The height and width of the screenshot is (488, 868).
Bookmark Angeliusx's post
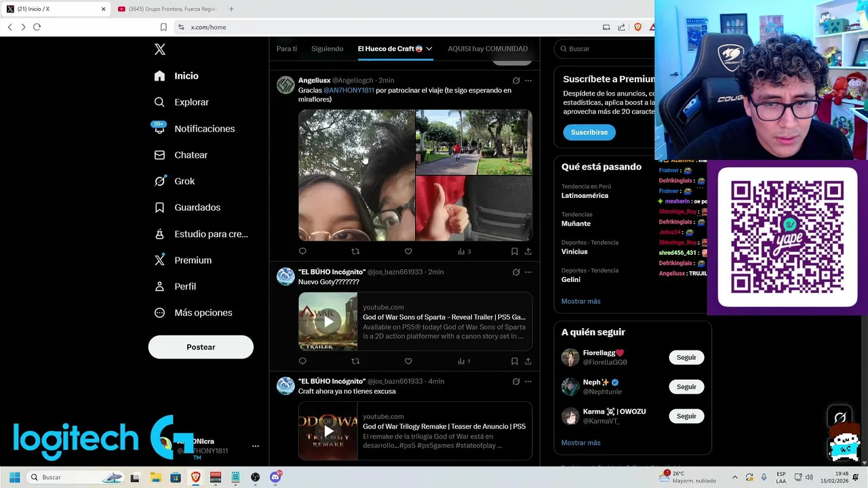(x=515, y=251)
